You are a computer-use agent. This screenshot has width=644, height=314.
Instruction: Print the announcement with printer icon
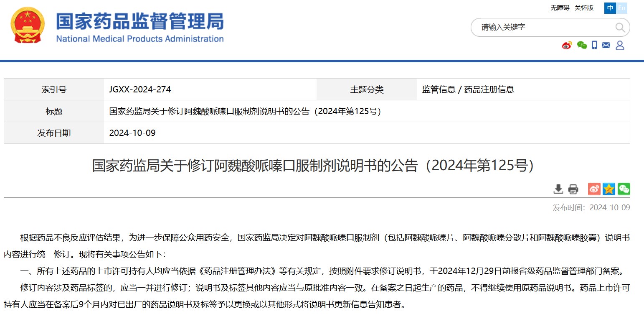pos(573,189)
